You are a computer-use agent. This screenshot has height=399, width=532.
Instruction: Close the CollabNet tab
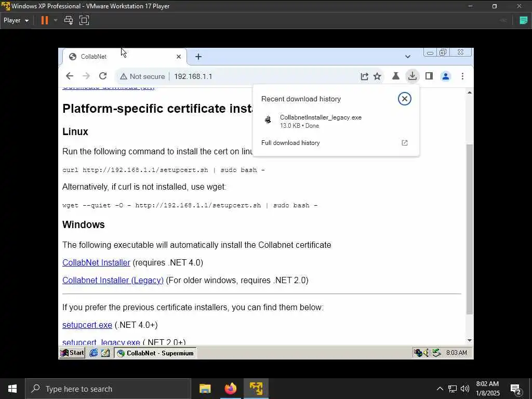pos(179,57)
